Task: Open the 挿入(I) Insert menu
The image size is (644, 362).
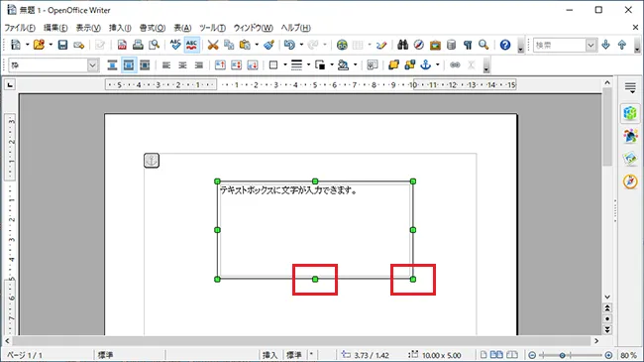Action: [120, 28]
